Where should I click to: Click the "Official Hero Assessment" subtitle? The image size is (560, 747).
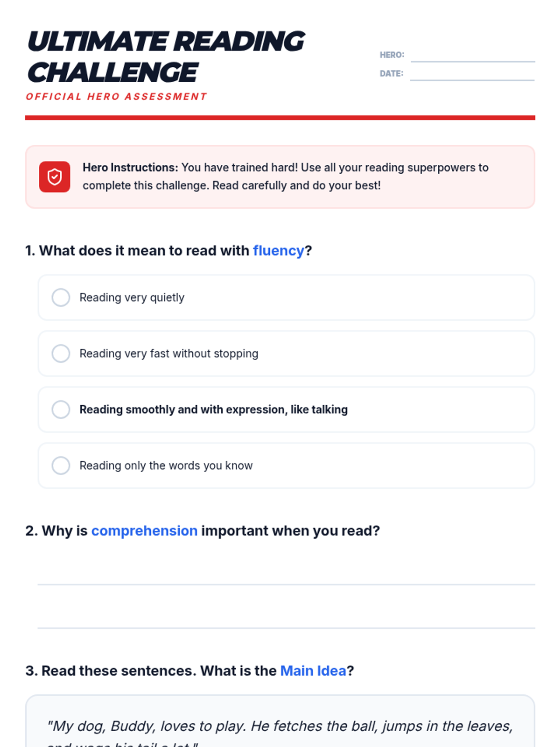coord(116,97)
